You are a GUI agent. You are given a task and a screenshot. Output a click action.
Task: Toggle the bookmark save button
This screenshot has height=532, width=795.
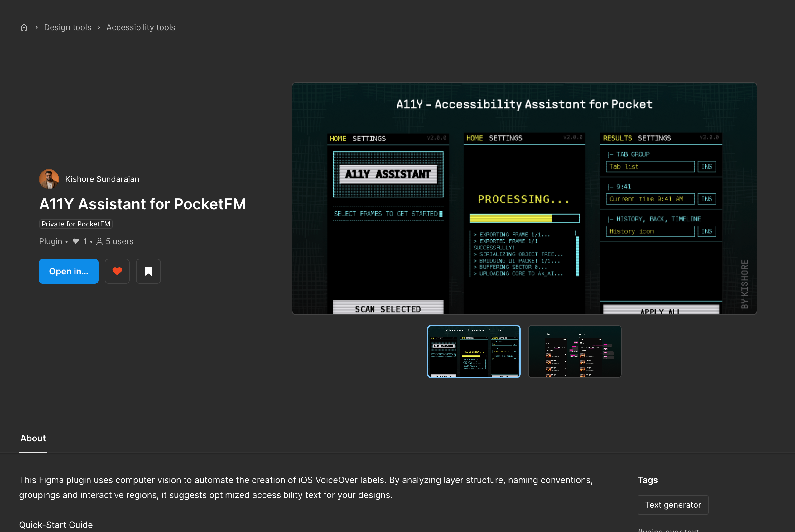148,271
